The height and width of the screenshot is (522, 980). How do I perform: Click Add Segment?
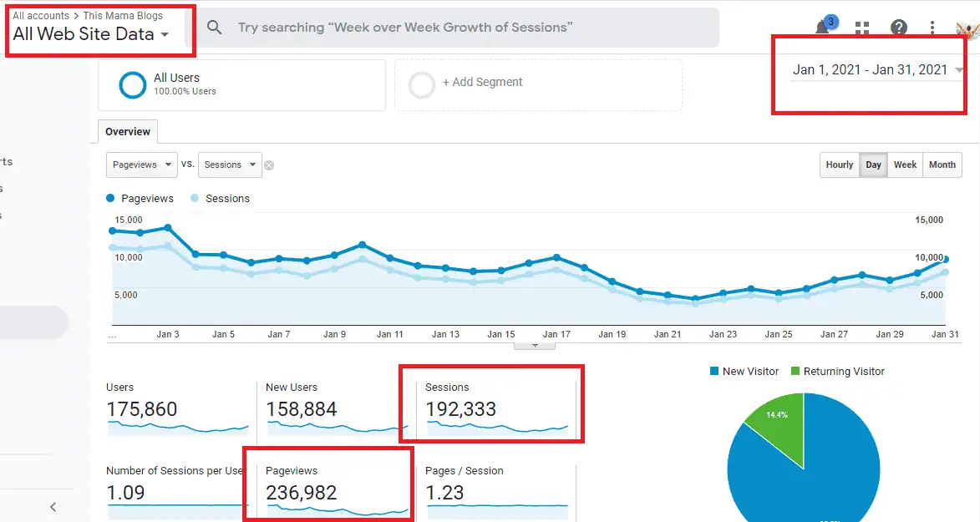(x=482, y=83)
